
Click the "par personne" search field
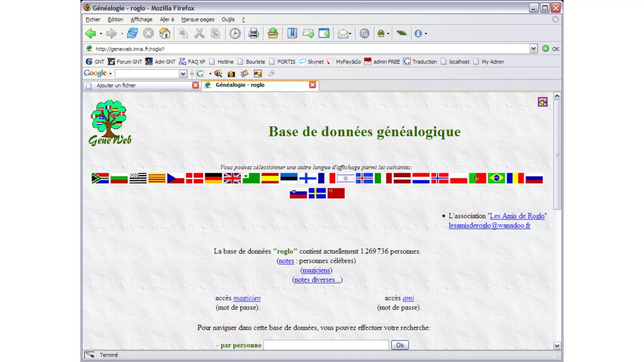(x=326, y=345)
